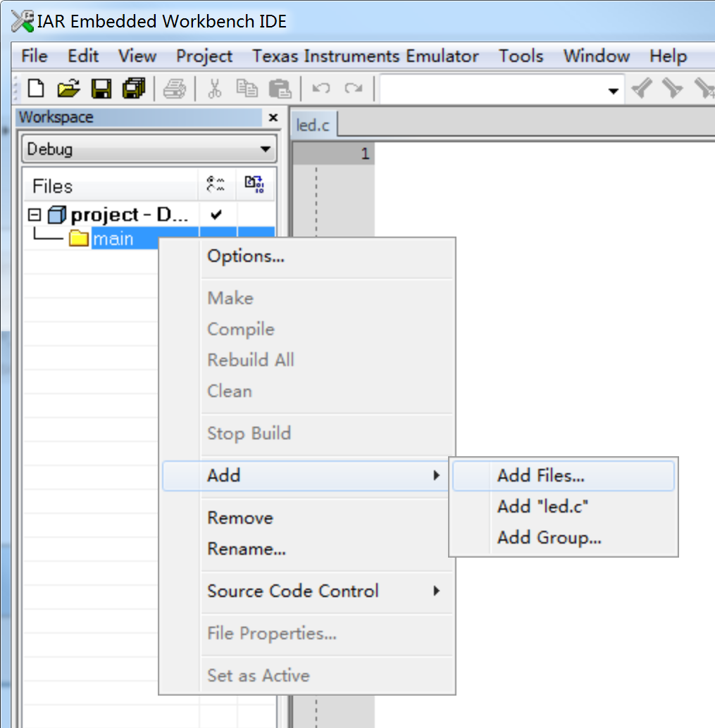Click the Cut scissors icon

click(214, 88)
